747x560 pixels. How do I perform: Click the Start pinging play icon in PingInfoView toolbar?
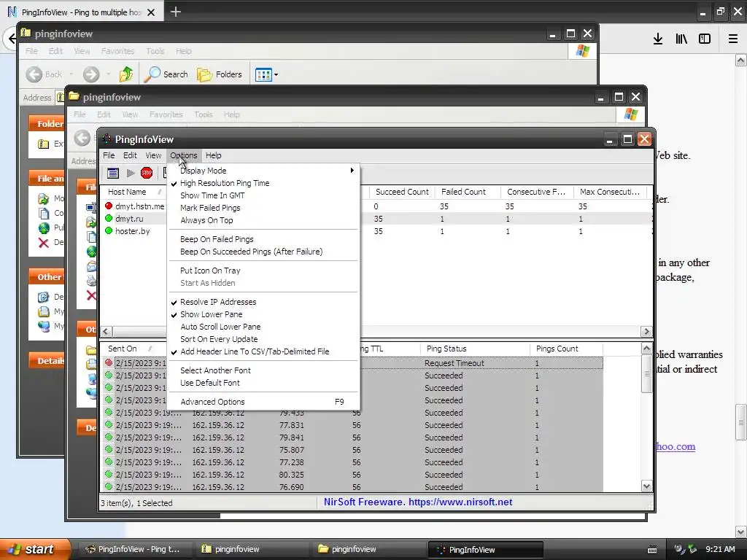[130, 173]
